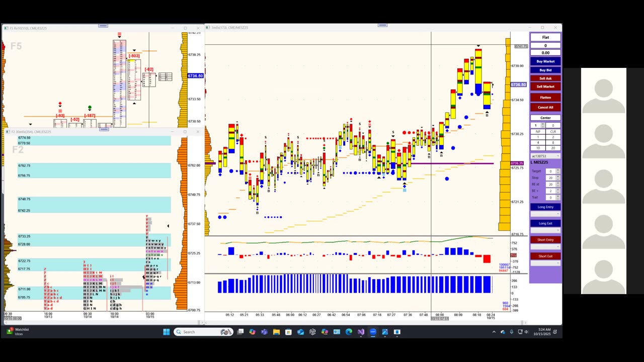Click 6733.25 level in F2 chart

point(24,236)
